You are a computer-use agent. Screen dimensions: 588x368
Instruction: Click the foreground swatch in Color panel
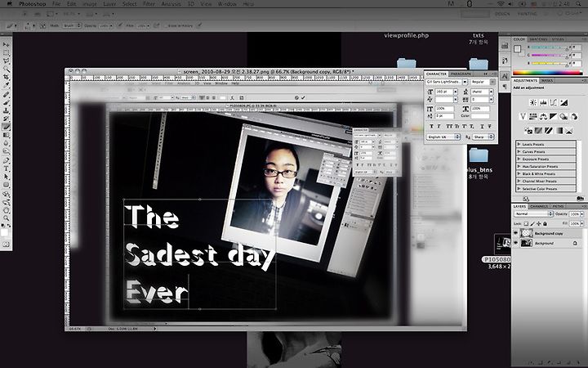[517, 48]
